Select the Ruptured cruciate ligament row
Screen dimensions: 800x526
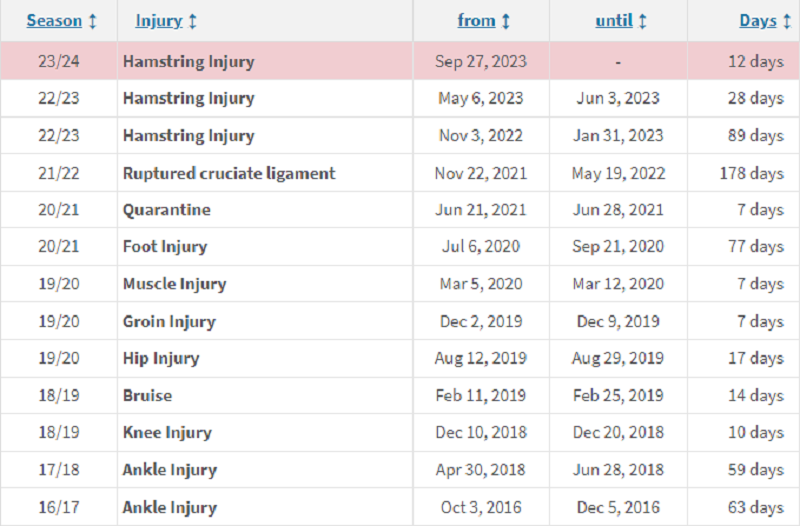(x=400, y=173)
